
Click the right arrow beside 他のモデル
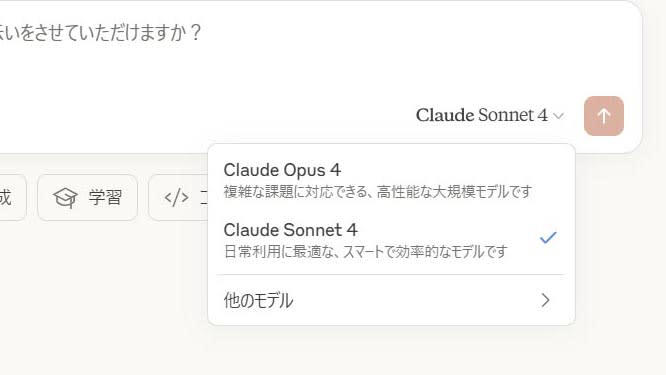pyautogui.click(x=546, y=300)
